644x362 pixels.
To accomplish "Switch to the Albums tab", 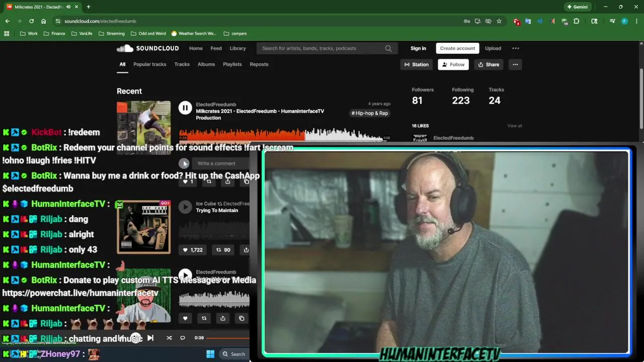I will (x=206, y=64).
